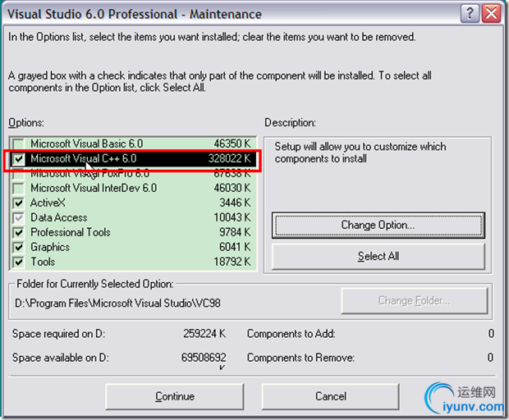
Task: Select the Graphics option label
Action: (50, 247)
